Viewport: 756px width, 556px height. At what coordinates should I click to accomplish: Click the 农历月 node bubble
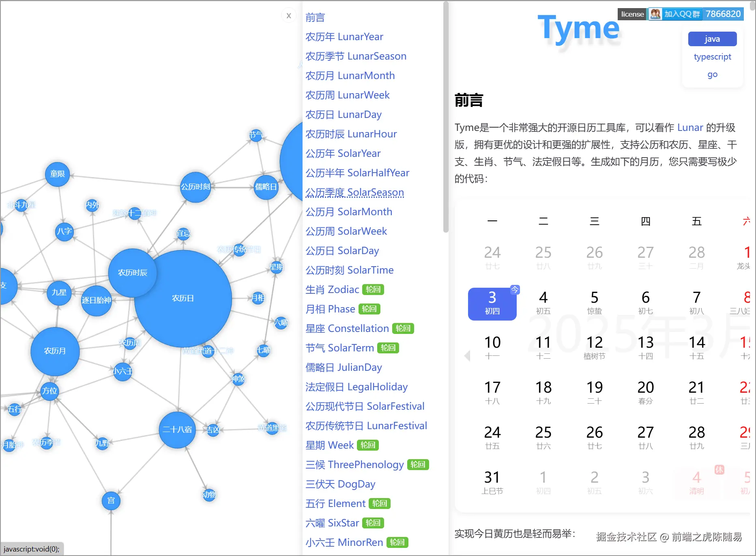click(x=54, y=351)
